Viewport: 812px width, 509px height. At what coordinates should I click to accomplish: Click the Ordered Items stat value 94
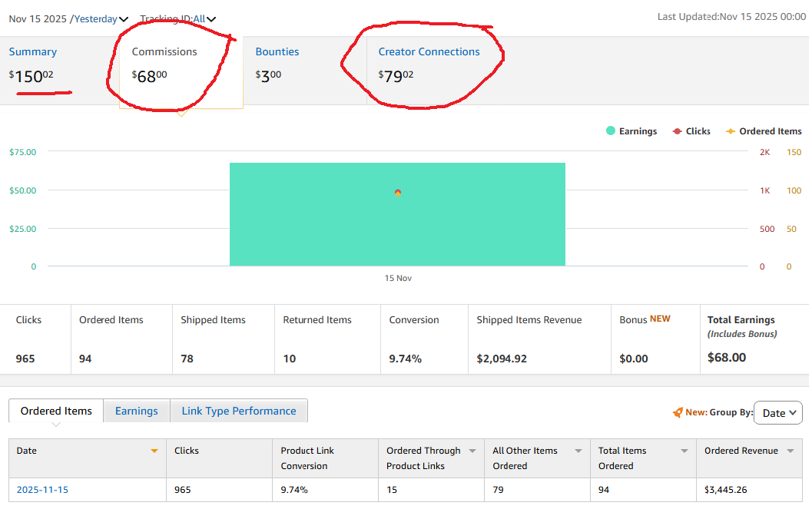tap(85, 359)
